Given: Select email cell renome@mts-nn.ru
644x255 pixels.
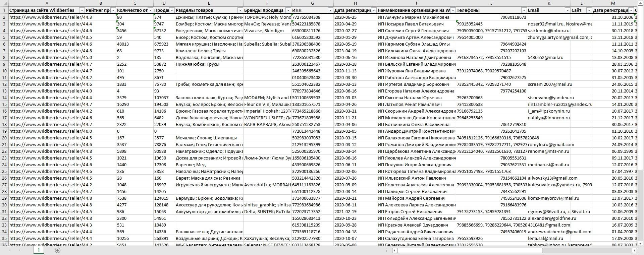Looking at the screenshot, I should pyautogui.click(x=549, y=151).
